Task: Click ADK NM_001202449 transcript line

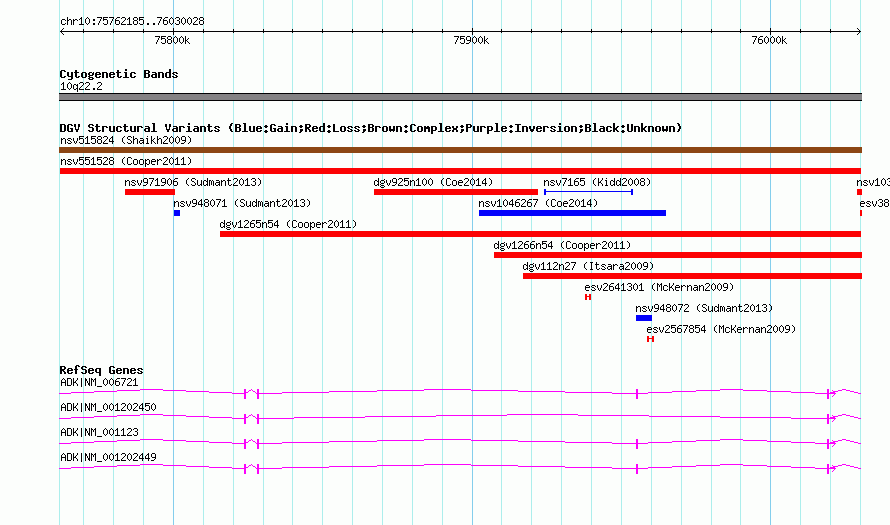Action: click(460, 468)
